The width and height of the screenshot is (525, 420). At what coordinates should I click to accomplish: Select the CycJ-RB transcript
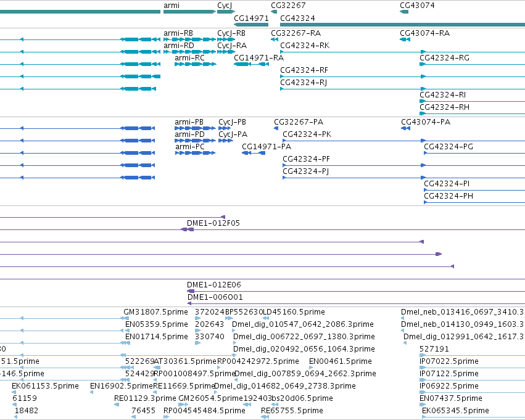[x=226, y=39]
